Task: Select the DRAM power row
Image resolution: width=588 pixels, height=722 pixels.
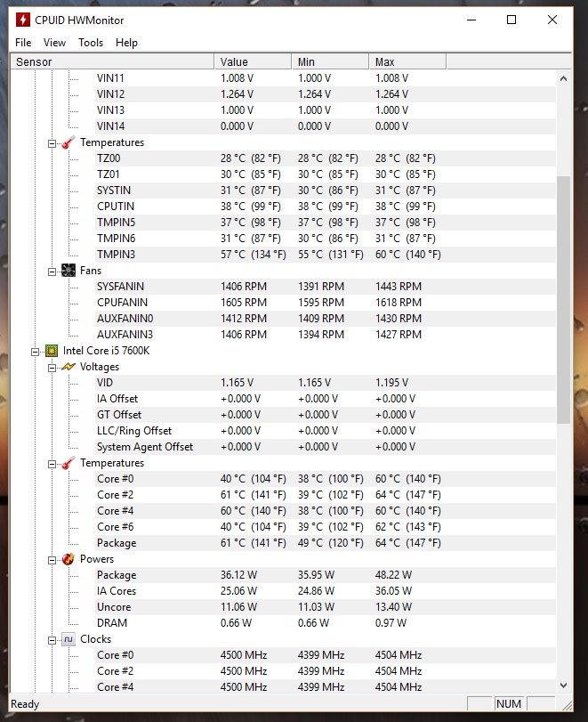Action: tap(325, 623)
